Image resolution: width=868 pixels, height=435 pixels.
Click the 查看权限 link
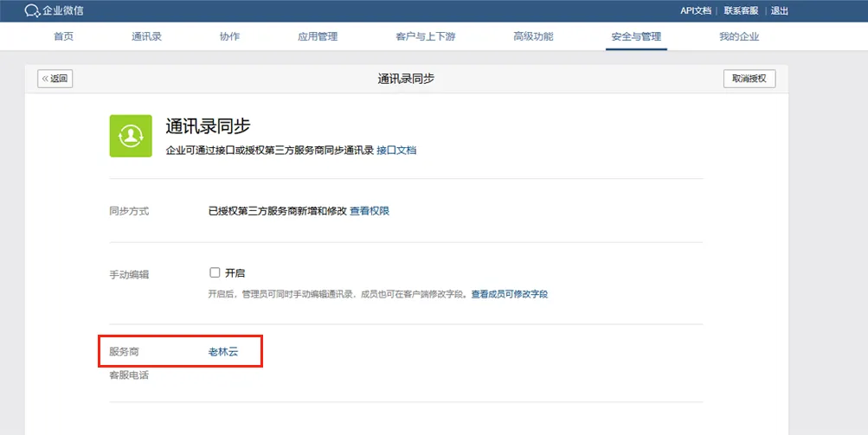[370, 211]
